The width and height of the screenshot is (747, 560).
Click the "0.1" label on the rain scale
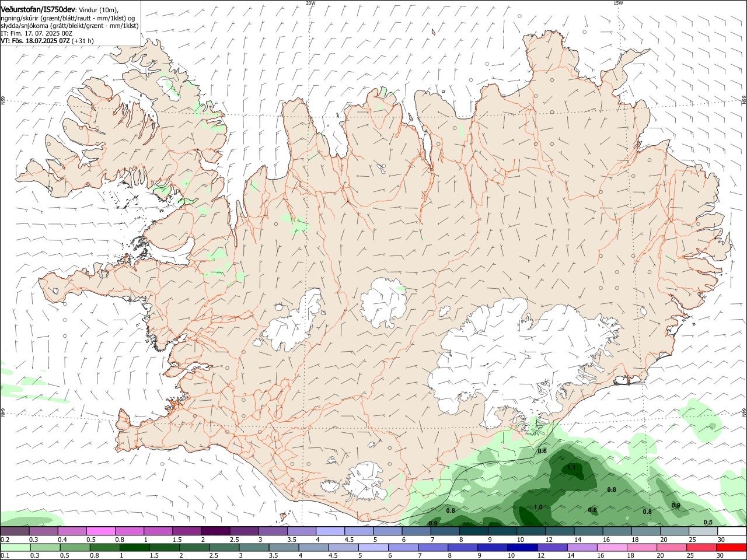click(5, 556)
